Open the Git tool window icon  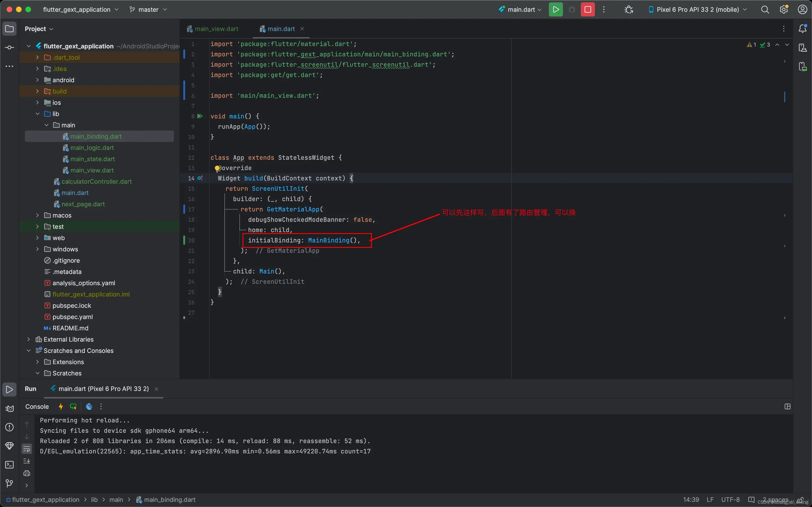pos(9,483)
